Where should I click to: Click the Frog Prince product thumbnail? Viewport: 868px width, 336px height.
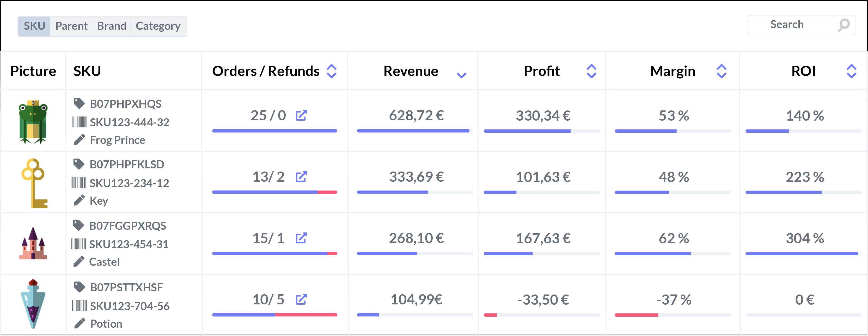[x=33, y=121]
